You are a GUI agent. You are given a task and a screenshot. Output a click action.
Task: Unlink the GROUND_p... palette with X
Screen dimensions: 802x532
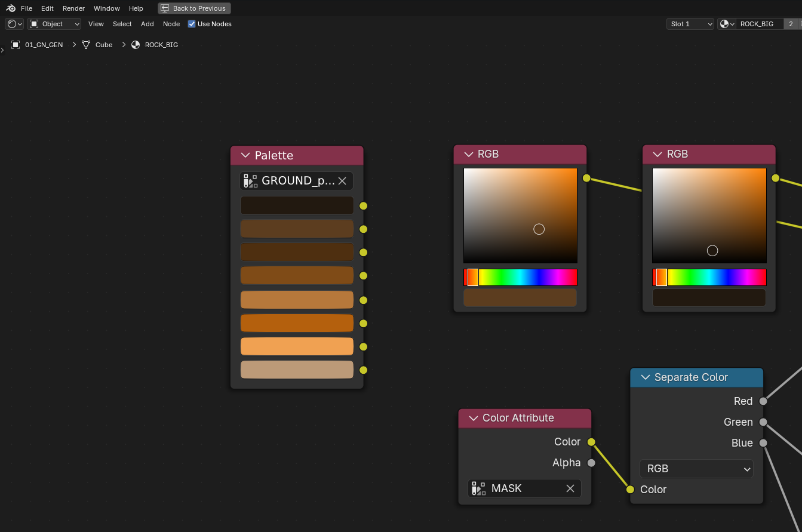[x=342, y=181]
